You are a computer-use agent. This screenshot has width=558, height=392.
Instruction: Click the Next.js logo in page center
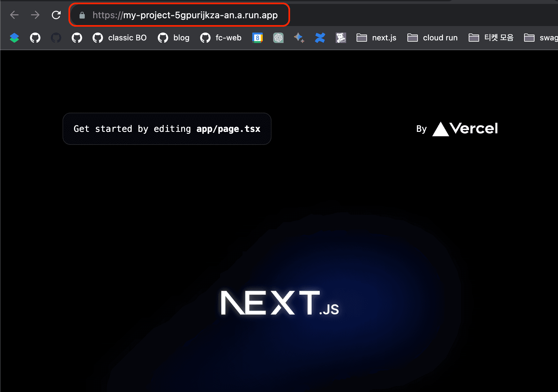tap(280, 303)
